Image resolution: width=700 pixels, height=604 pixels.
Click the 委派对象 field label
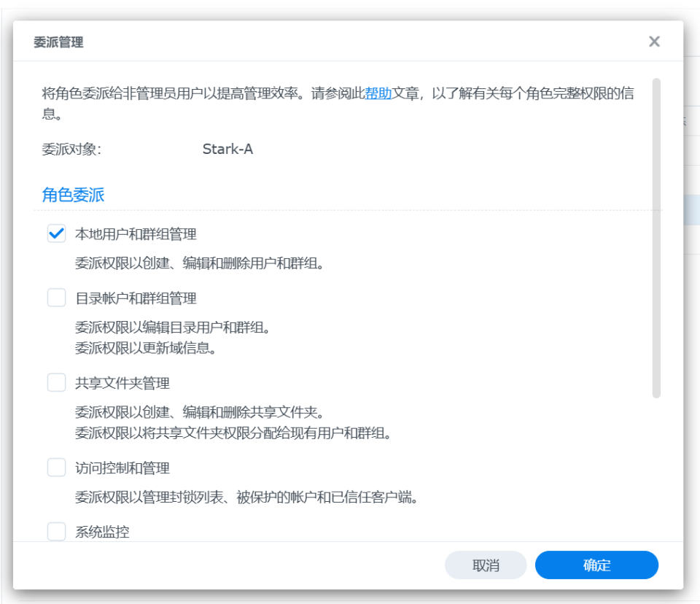pos(71,150)
